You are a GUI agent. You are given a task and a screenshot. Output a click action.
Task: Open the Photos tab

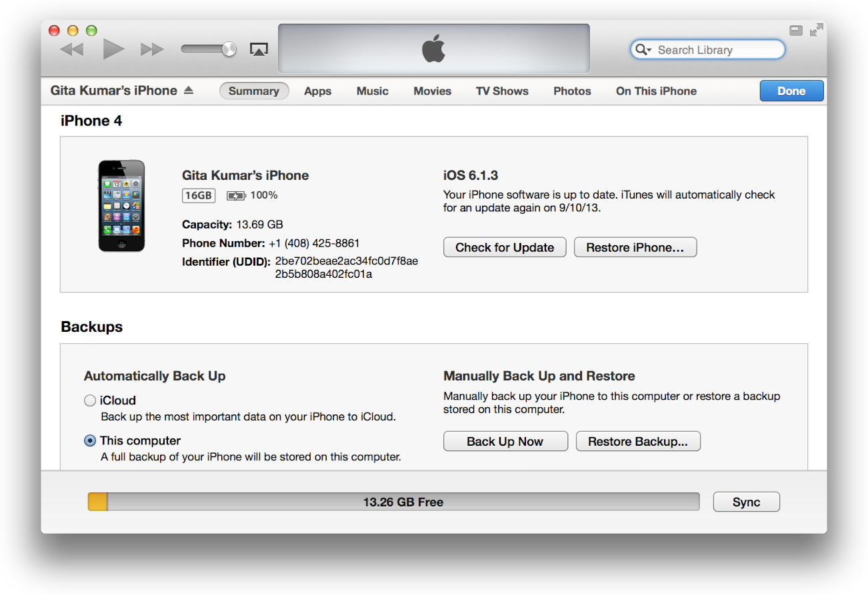coord(572,91)
